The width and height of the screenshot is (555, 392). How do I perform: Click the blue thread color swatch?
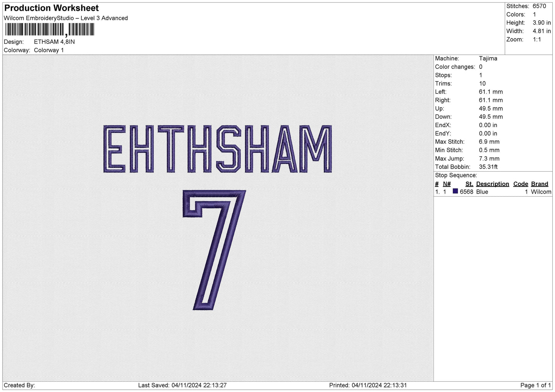point(455,191)
